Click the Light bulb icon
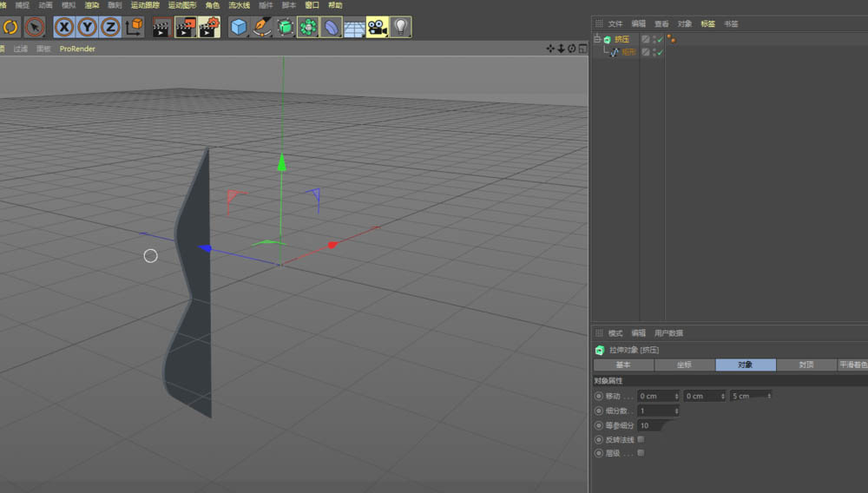Viewport: 868px width, 493px height. click(400, 27)
